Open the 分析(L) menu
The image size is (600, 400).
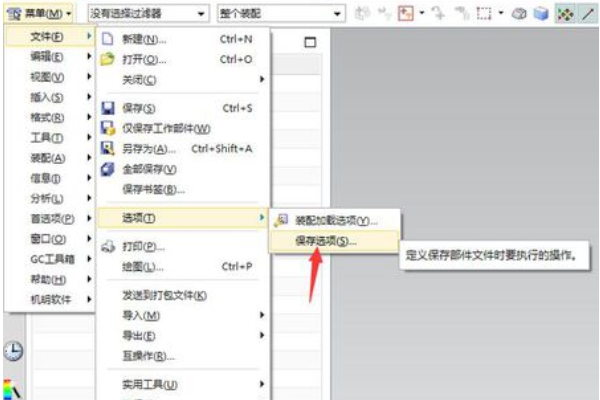tap(50, 198)
